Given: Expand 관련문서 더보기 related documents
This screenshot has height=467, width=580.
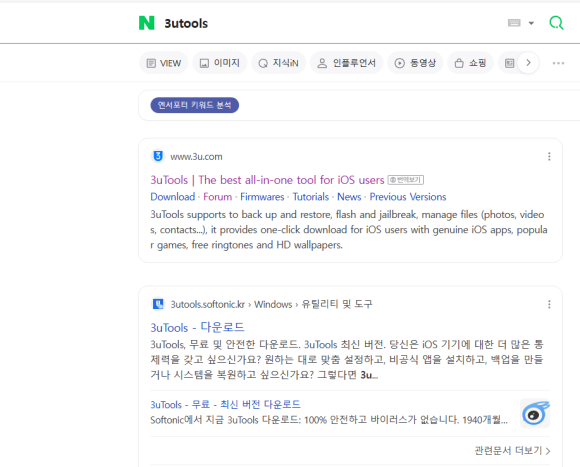Looking at the screenshot, I should [x=513, y=451].
